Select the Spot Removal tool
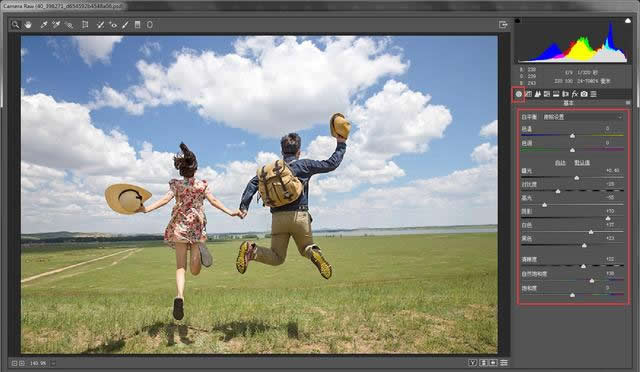 coord(100,25)
